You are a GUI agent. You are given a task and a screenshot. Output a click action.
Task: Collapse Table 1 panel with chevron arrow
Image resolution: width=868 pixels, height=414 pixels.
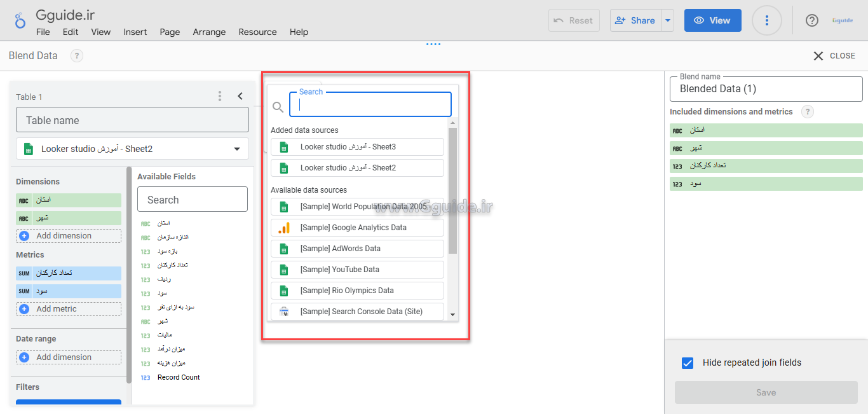click(240, 96)
